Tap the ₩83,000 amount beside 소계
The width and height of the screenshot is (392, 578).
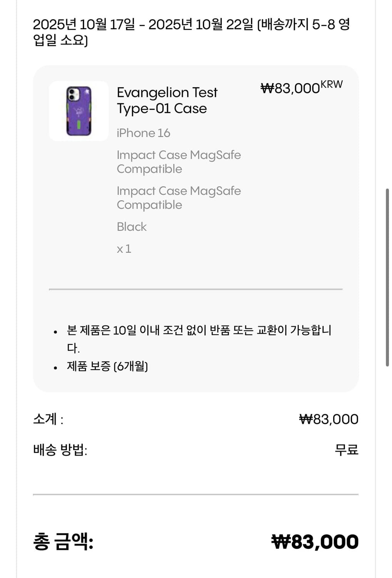tap(328, 419)
